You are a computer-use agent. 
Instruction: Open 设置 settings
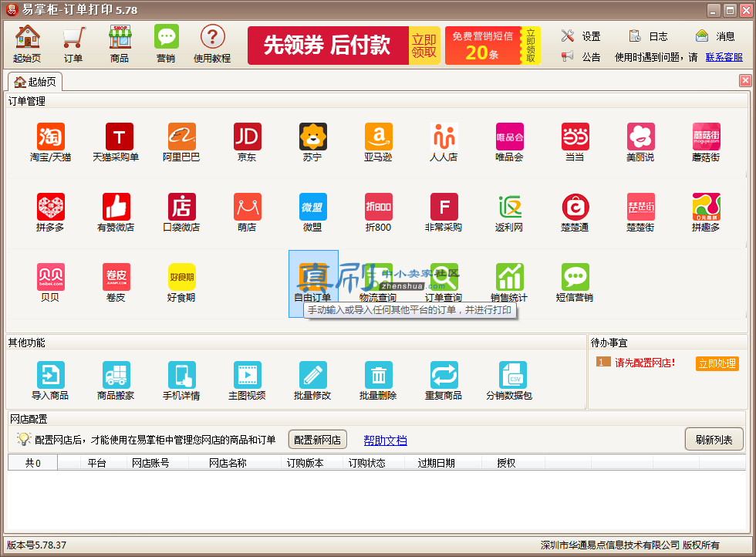tap(581, 36)
